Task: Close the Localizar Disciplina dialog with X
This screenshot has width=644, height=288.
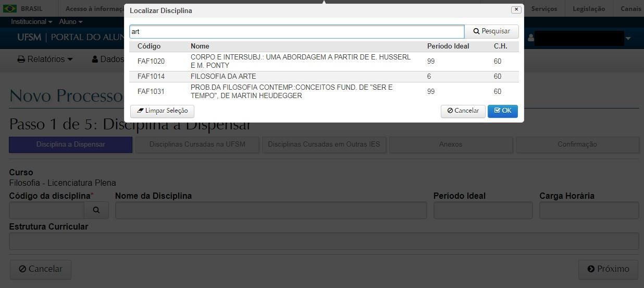Action: coord(516,9)
